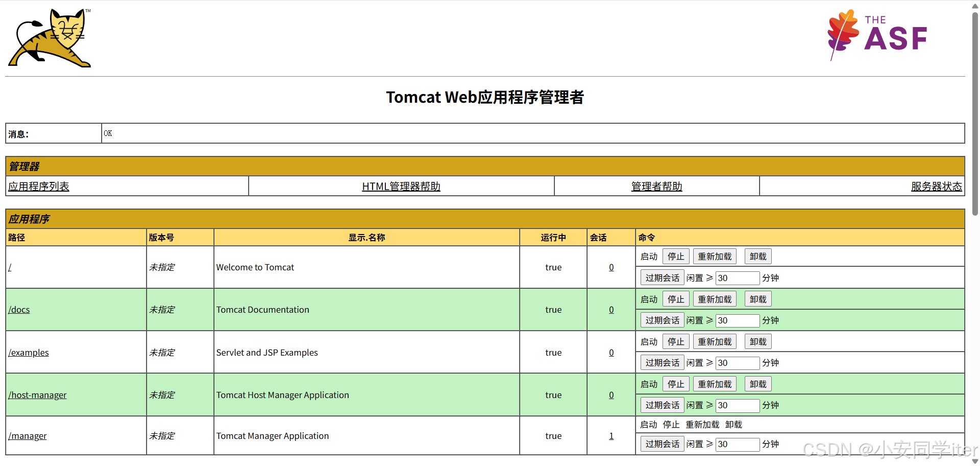
Task: Open the /manager path link
Action: click(28, 436)
